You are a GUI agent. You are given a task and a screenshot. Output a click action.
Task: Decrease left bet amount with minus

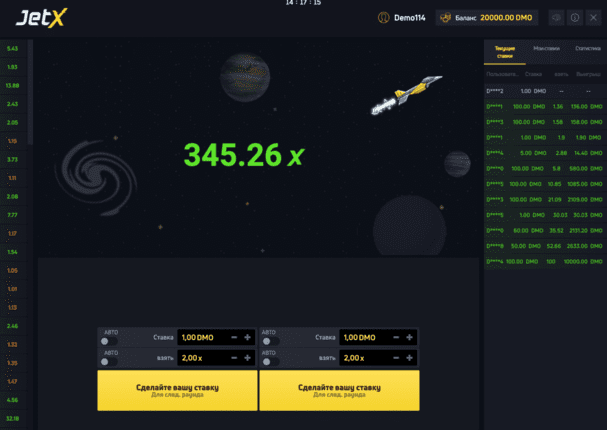[x=234, y=338]
